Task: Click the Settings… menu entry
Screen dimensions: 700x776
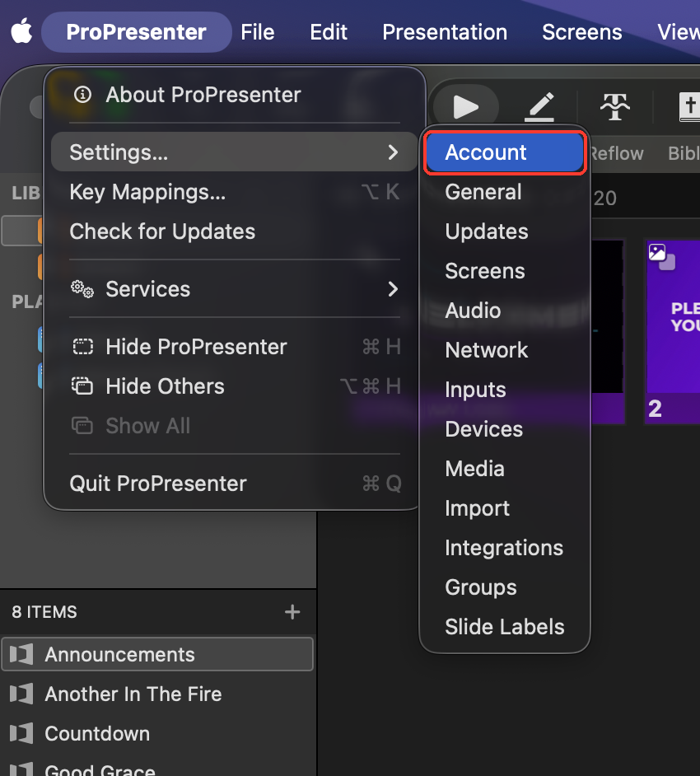Action: click(235, 152)
